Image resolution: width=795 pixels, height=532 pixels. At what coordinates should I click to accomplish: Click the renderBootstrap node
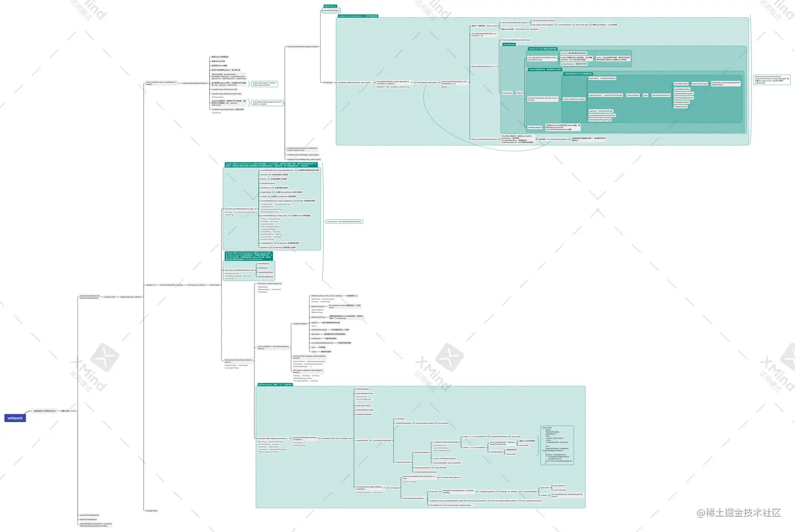pos(496,451)
